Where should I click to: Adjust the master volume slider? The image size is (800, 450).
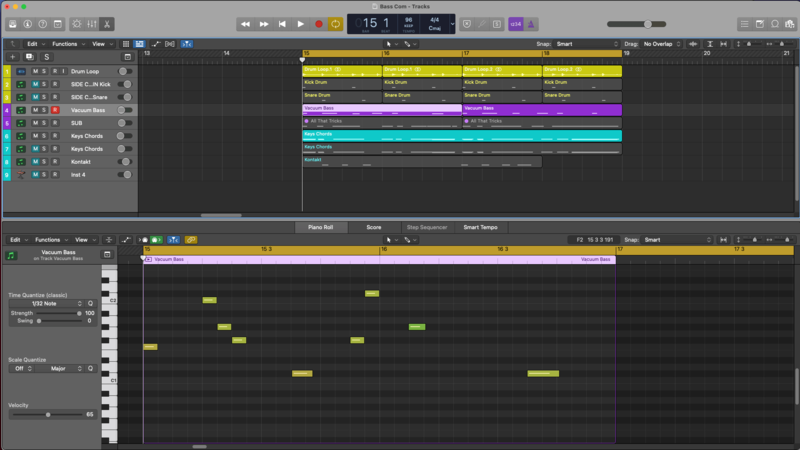point(648,24)
